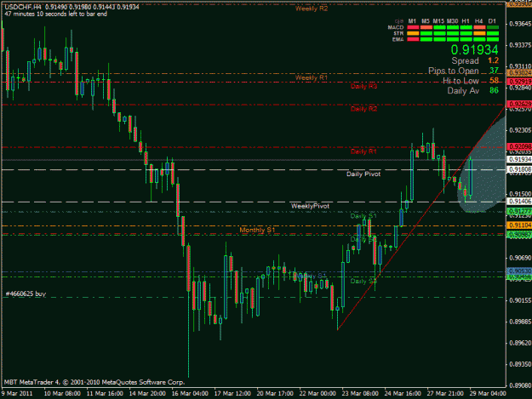The width and height of the screenshot is (532, 399).
Task: Click the 20 Mar 17:00 time axis label
Action: (x=275, y=394)
